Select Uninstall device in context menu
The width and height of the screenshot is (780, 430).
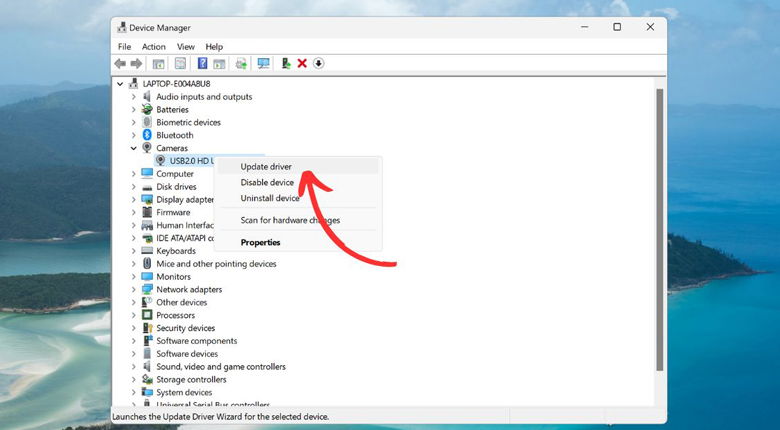pos(269,198)
